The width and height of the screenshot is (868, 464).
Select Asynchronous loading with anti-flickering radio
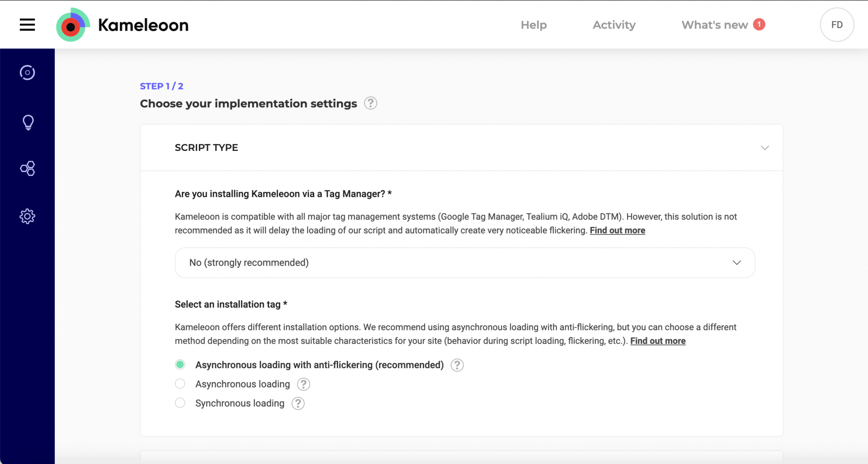180,365
